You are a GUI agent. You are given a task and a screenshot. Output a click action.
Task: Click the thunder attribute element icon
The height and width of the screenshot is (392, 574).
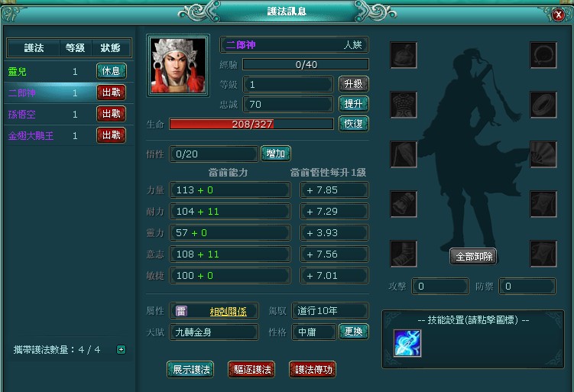pyautogui.click(x=181, y=311)
